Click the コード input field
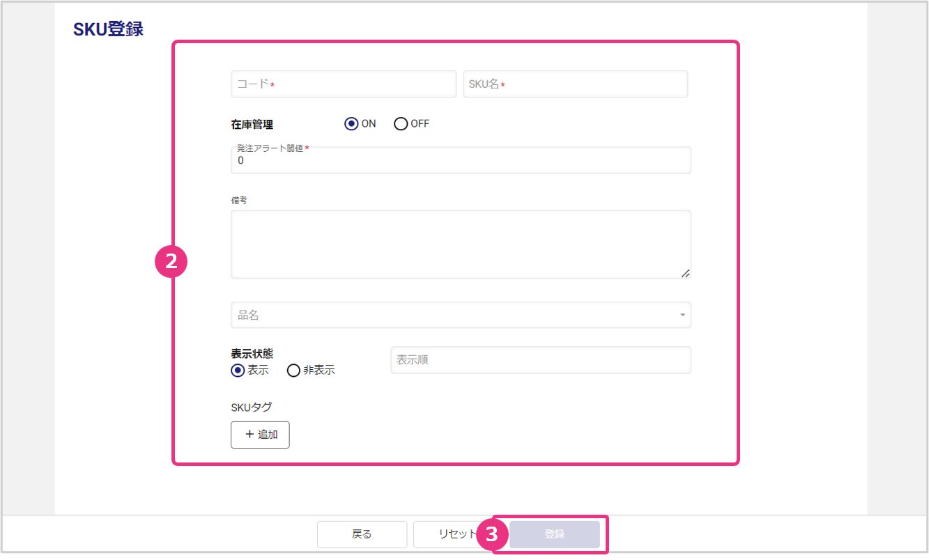 tap(343, 84)
